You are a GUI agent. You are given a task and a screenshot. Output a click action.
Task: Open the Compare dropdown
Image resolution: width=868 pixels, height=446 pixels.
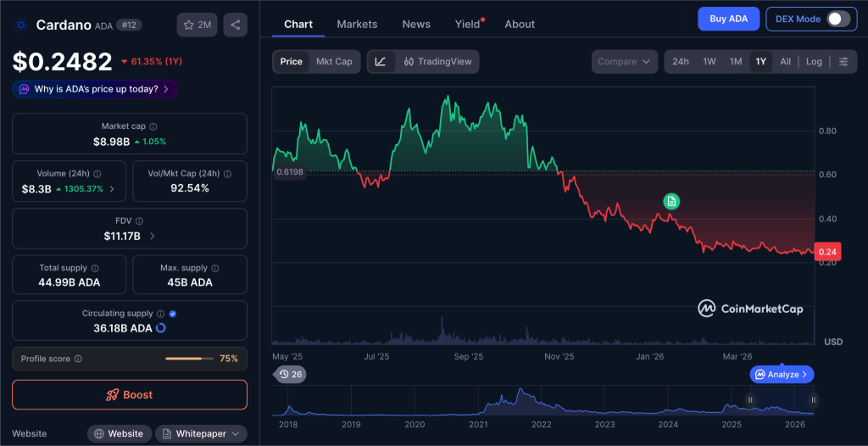pyautogui.click(x=624, y=61)
